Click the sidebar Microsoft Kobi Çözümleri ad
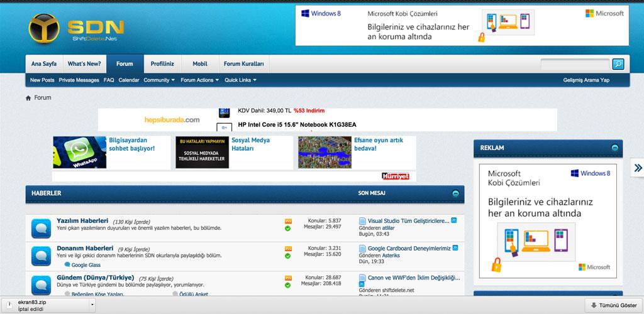 (x=548, y=221)
